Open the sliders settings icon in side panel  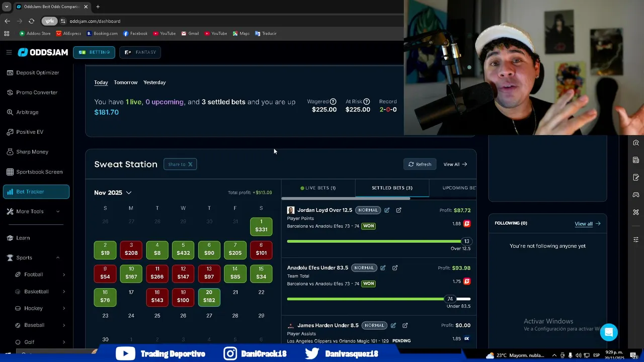(636, 240)
